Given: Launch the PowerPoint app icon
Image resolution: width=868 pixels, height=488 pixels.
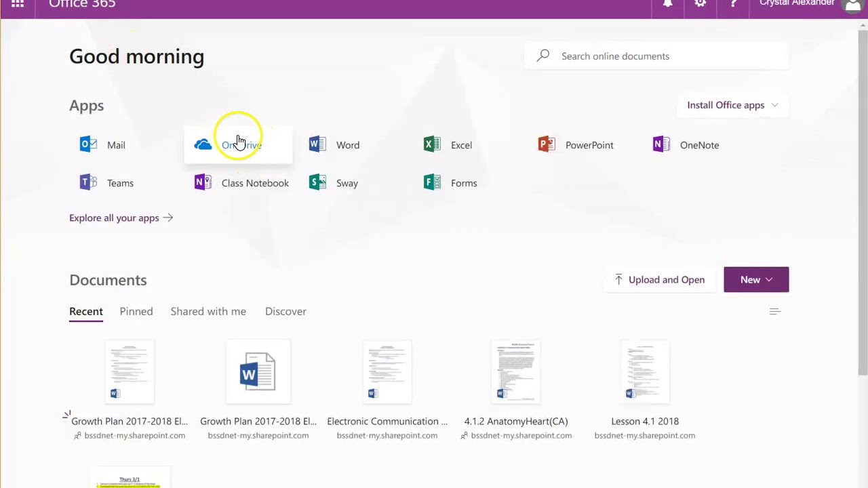Looking at the screenshot, I should click(547, 144).
